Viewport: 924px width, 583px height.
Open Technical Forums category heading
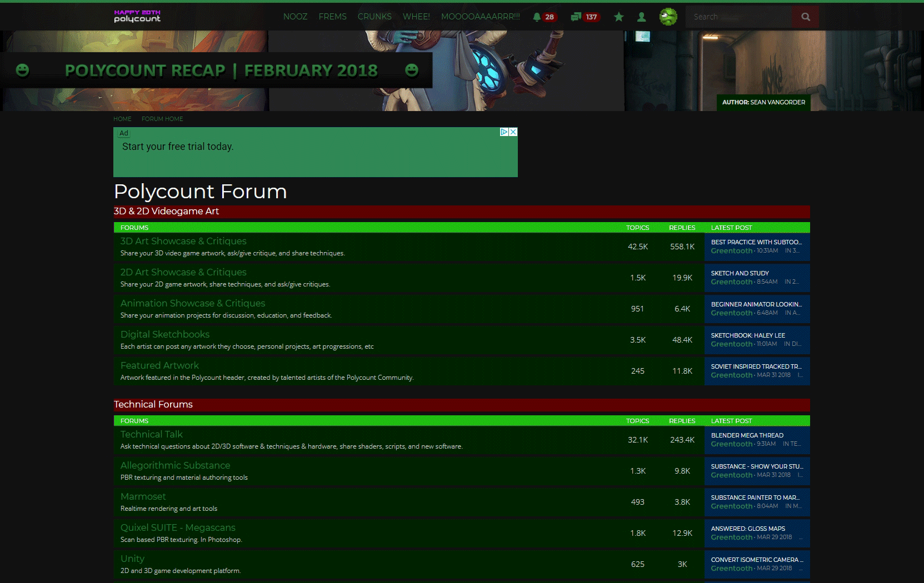(x=153, y=404)
